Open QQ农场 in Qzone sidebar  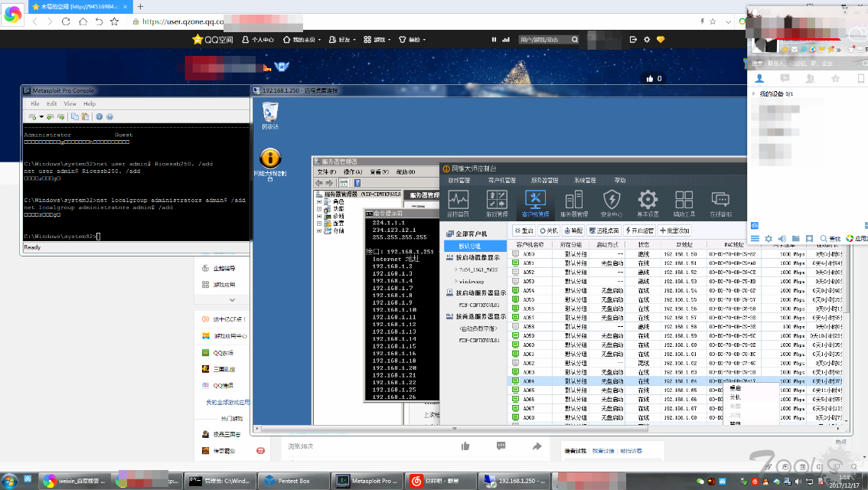coord(218,353)
